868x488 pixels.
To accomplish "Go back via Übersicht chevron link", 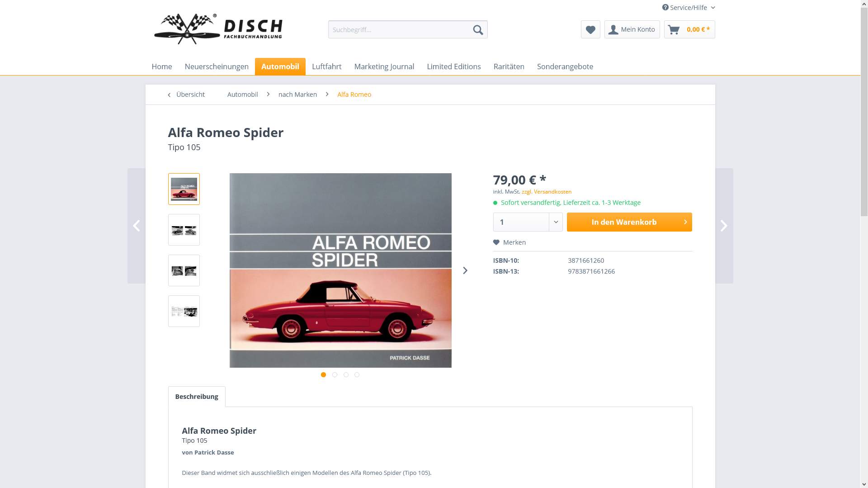I will click(x=186, y=95).
